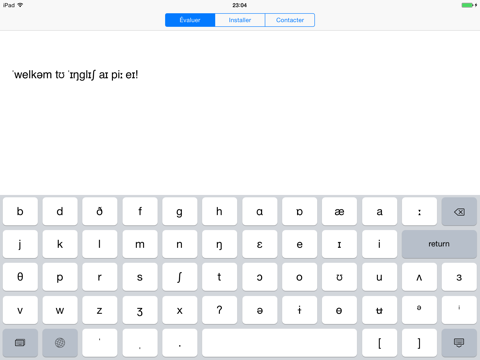Viewport: 480px width, 360px height.
Task: Tap the barred 'ɵ' key
Action: tap(339, 310)
